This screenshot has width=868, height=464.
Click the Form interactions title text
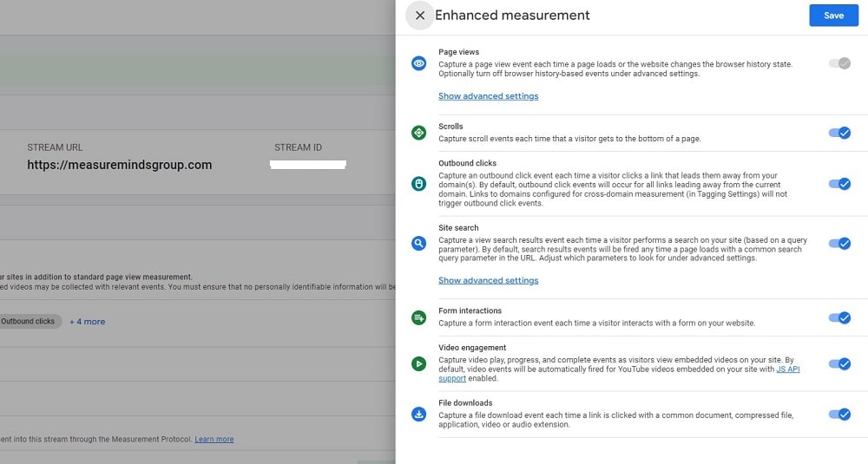click(x=470, y=310)
